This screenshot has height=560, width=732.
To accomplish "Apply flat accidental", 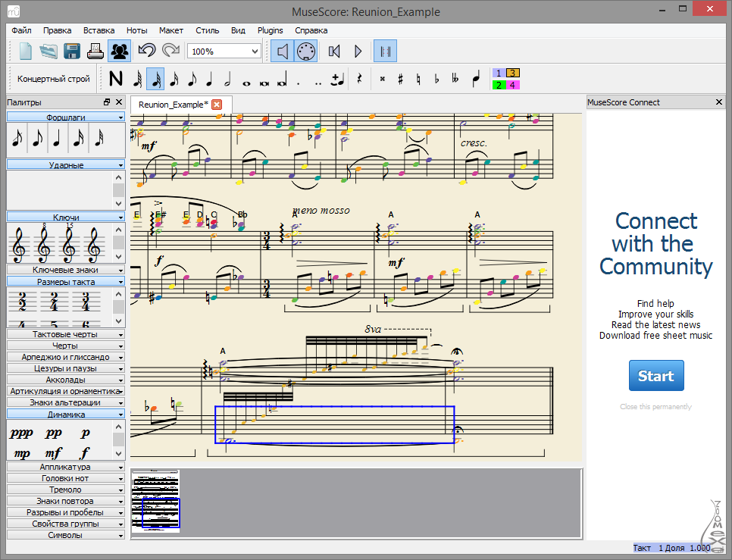I will (437, 79).
